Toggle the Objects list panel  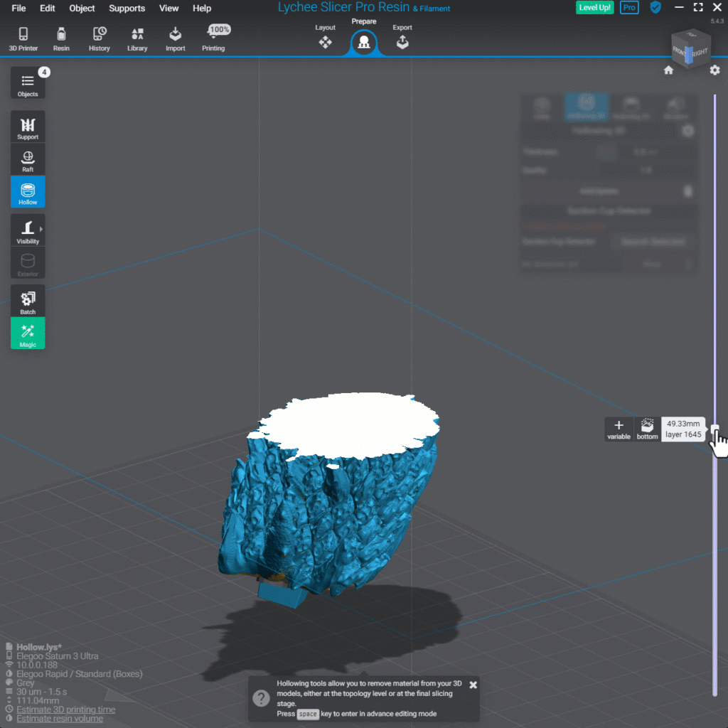[x=27, y=82]
